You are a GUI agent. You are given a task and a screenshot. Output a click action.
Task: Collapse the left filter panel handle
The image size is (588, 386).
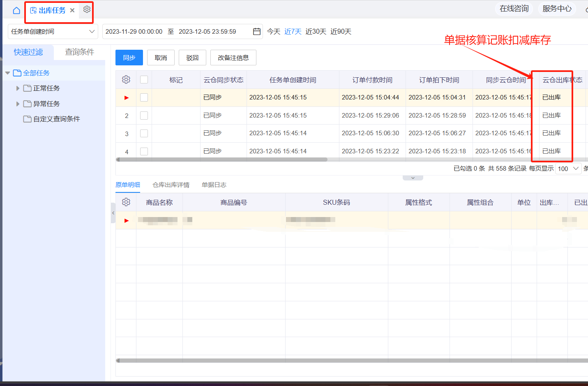point(113,213)
